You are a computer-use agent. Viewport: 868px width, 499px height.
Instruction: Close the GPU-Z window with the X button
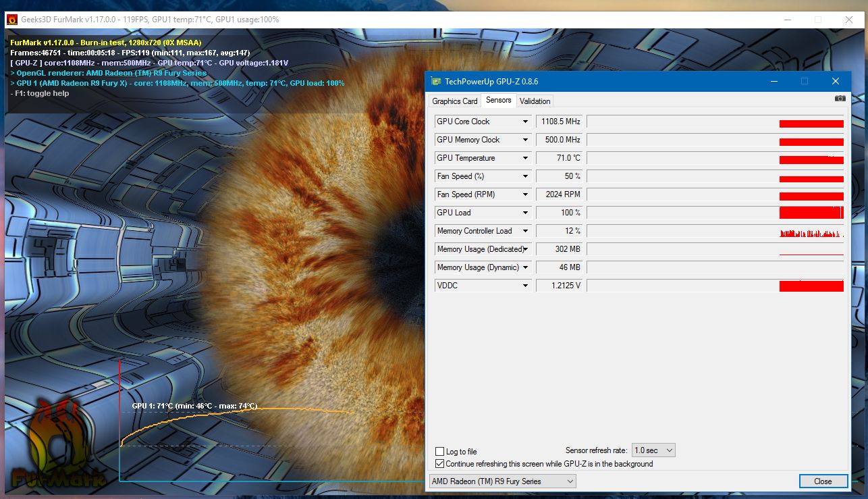point(836,82)
